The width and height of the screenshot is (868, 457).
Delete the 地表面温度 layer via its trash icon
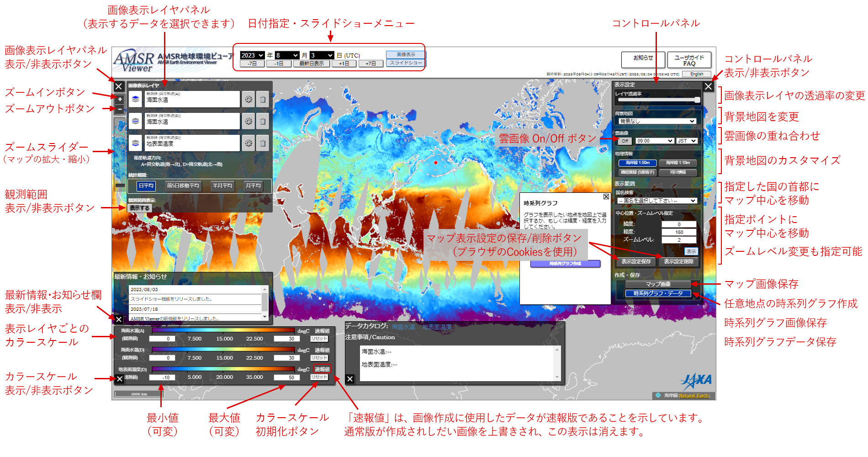tap(264, 143)
